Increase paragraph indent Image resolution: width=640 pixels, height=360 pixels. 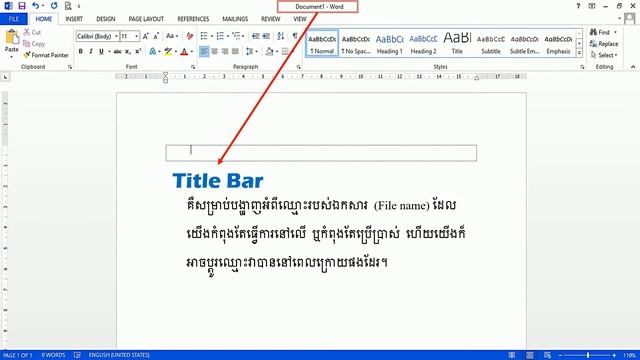266,36
